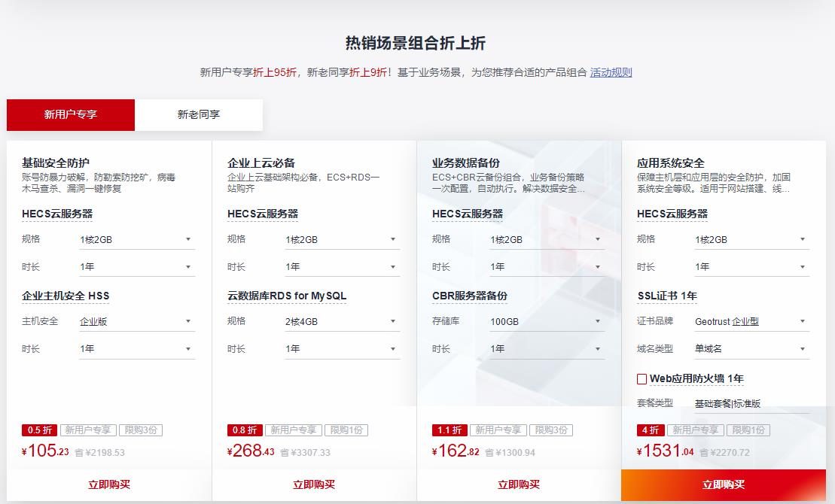Click HECS云服务器 heading in 业务数据备份 card

(x=468, y=214)
